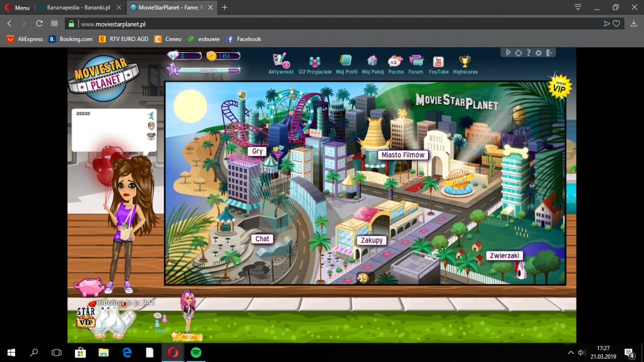Mute the game sound speaker icon

pos(508,52)
